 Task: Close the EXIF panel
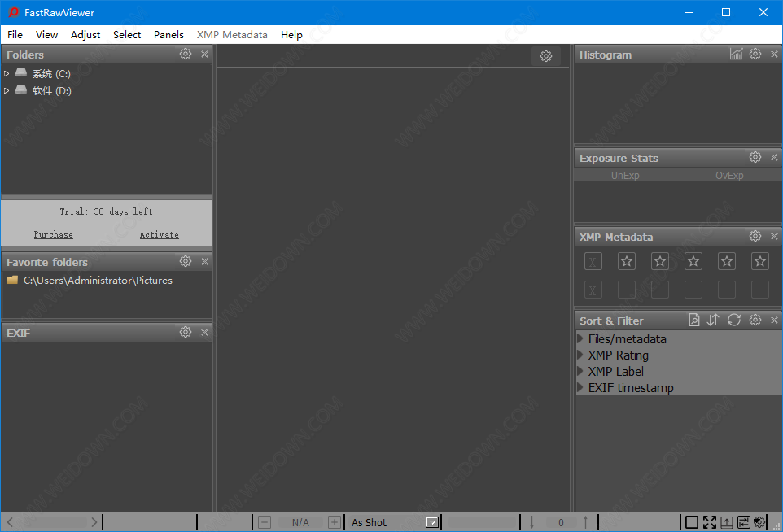click(x=205, y=332)
